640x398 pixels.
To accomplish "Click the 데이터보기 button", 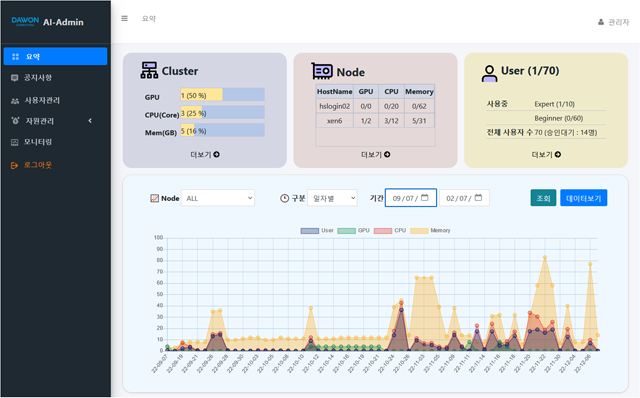I will pyautogui.click(x=584, y=198).
